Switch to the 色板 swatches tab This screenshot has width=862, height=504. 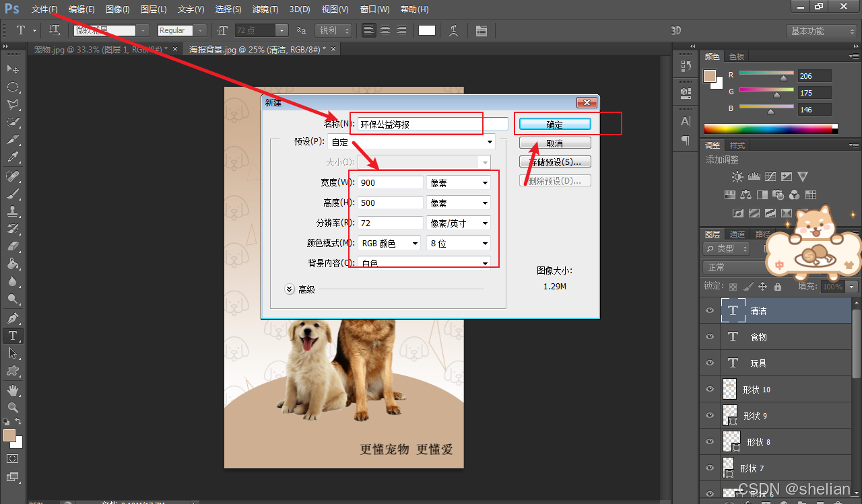[x=737, y=57]
